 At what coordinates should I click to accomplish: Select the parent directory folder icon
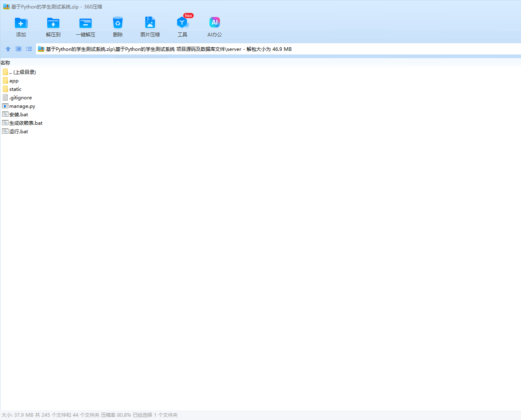tap(5, 72)
